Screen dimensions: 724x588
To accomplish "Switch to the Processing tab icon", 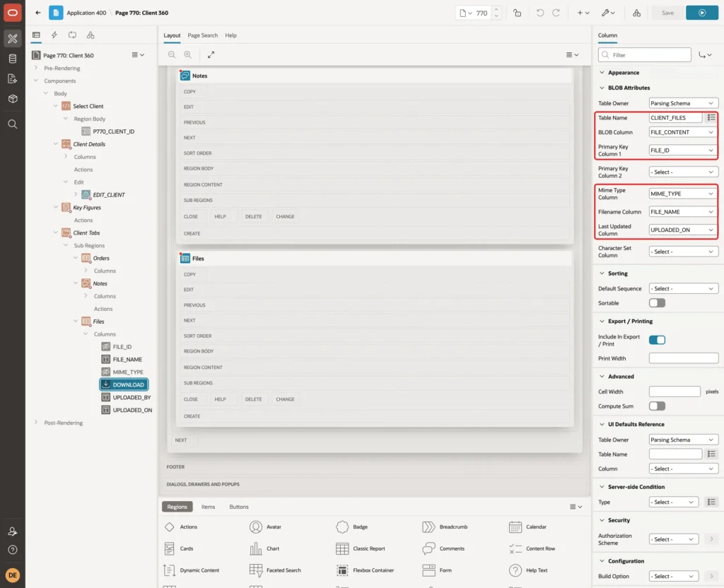I will (x=73, y=35).
